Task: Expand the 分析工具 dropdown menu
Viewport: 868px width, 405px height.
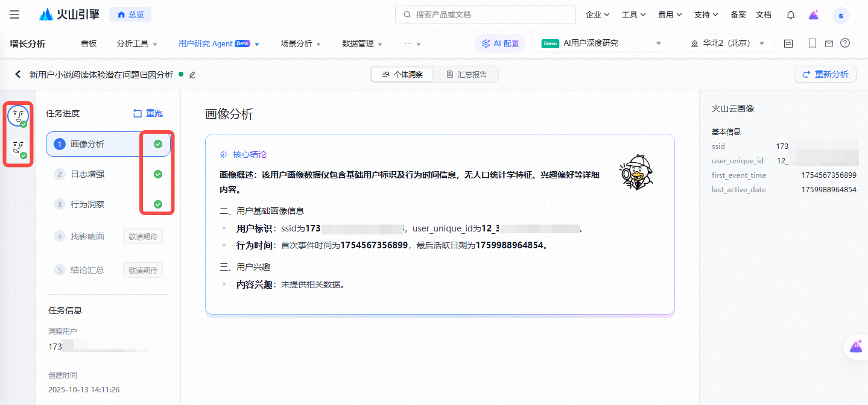Action: click(x=137, y=43)
